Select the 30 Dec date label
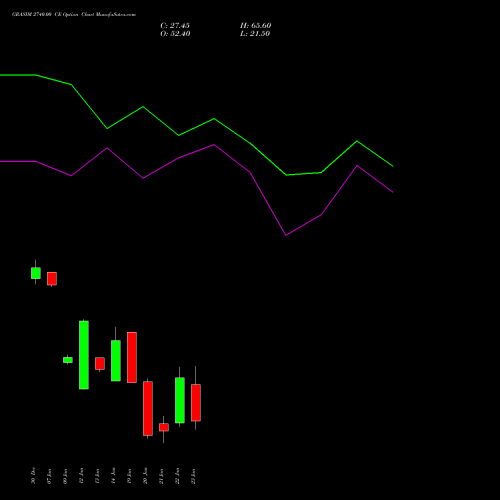 tap(33, 476)
